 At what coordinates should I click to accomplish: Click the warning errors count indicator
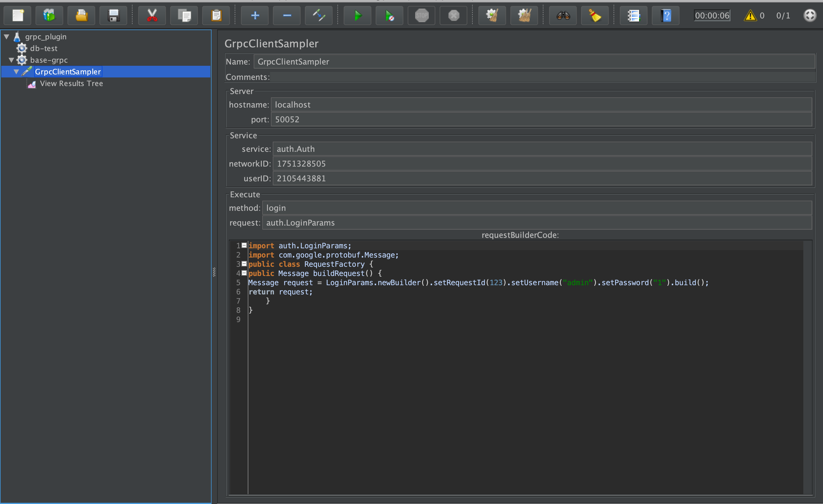[x=750, y=15]
